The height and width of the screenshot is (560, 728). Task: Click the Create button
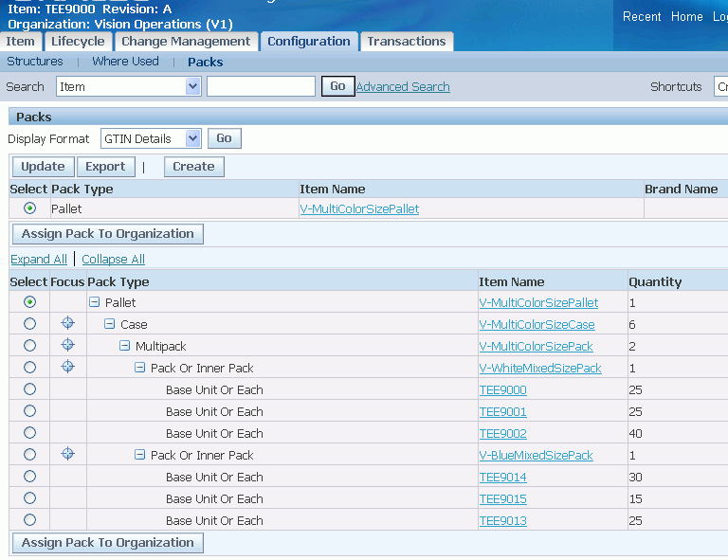coord(194,167)
